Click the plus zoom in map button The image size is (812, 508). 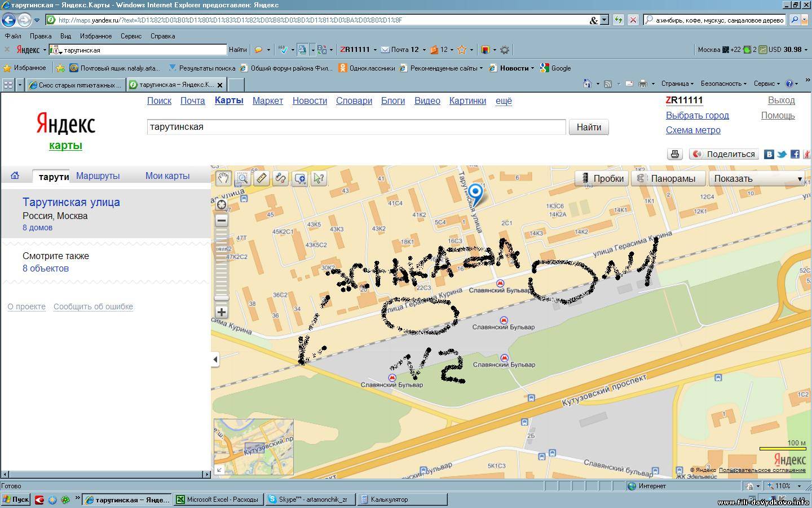222,312
